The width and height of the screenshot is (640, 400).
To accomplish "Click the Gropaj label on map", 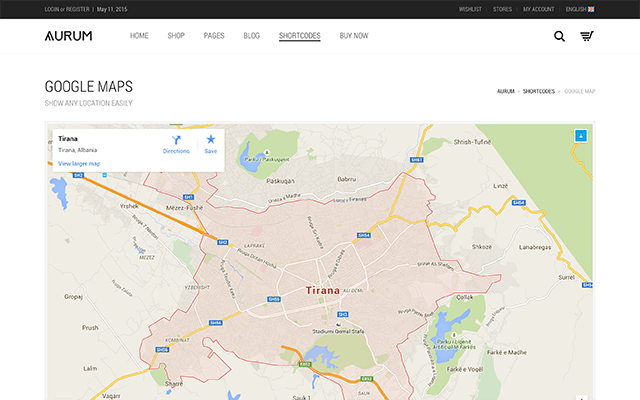I will [x=73, y=297].
